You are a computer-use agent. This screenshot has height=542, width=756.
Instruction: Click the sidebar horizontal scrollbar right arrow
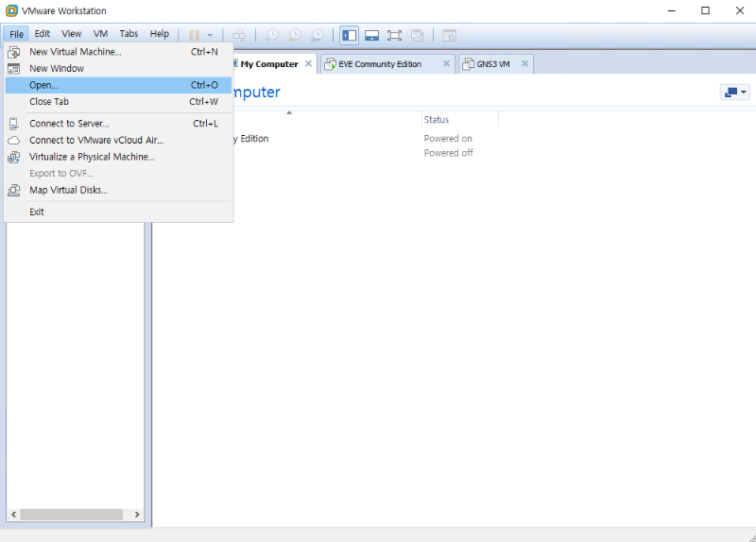coord(137,515)
